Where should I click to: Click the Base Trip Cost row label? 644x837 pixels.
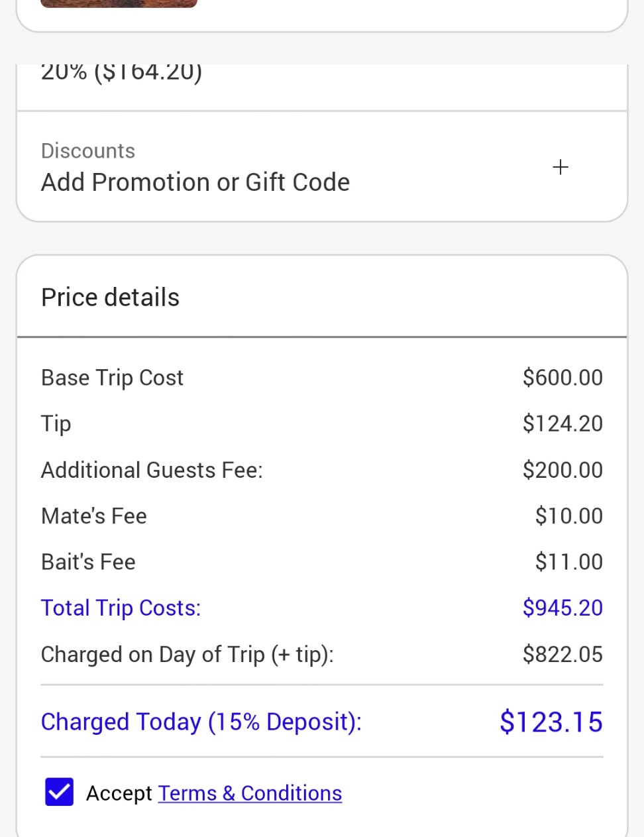112,378
